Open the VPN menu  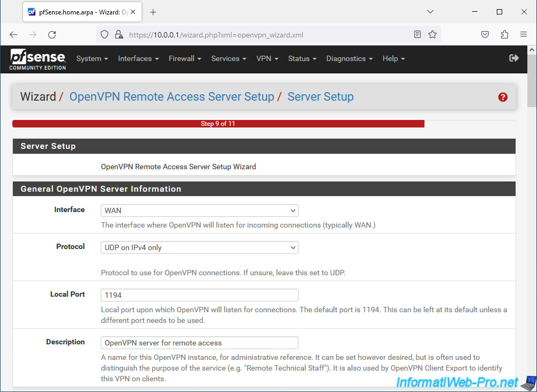[267, 58]
